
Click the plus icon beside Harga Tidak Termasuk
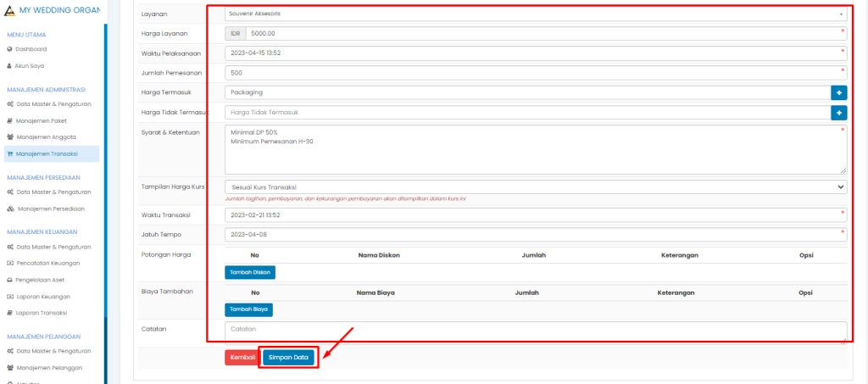tap(839, 112)
